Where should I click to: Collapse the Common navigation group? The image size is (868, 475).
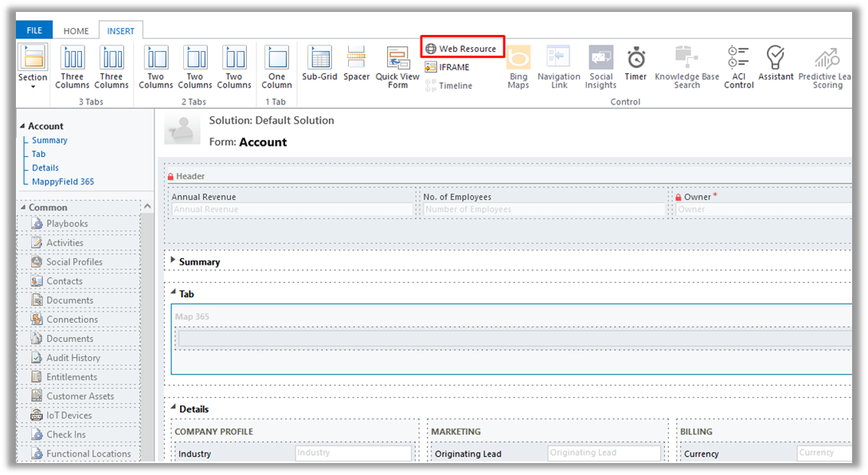(147, 206)
